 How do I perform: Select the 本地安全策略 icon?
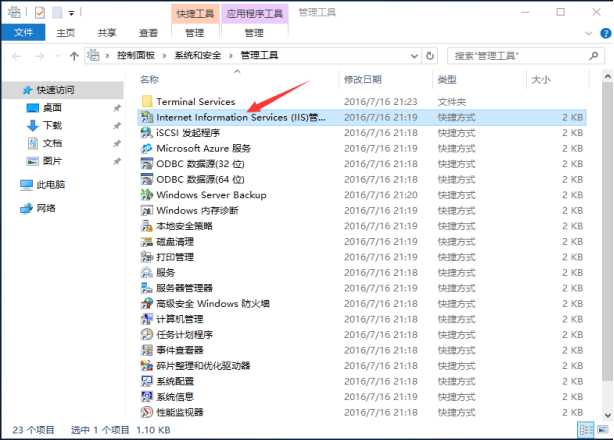[x=147, y=226]
